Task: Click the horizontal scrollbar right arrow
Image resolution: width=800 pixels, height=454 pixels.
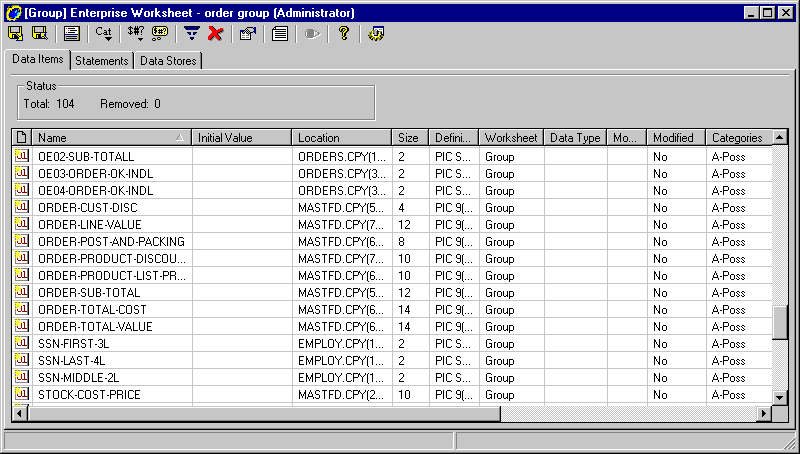Action: tap(764, 413)
